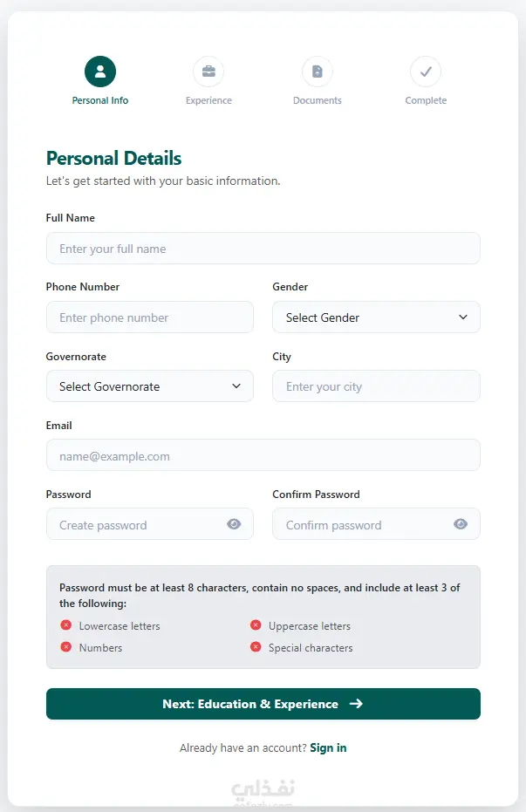Expand the Select Governorate dropdown
Image resolution: width=526 pixels, height=812 pixels.
tap(150, 386)
